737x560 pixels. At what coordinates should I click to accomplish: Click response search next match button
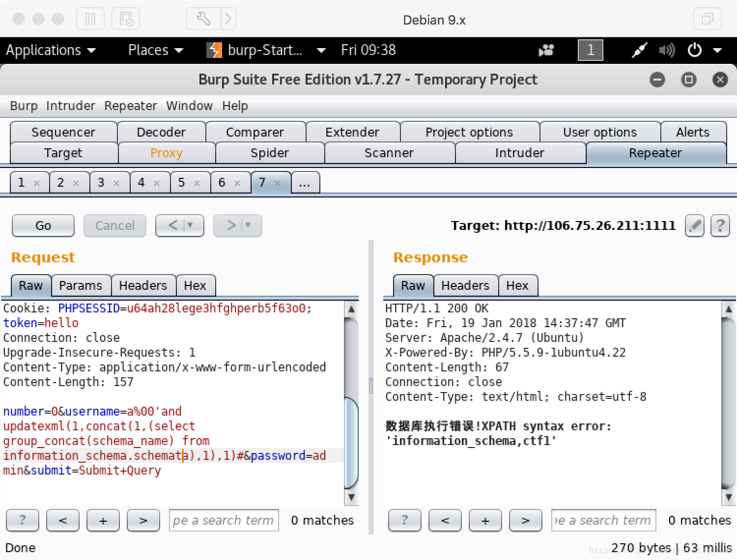click(526, 520)
